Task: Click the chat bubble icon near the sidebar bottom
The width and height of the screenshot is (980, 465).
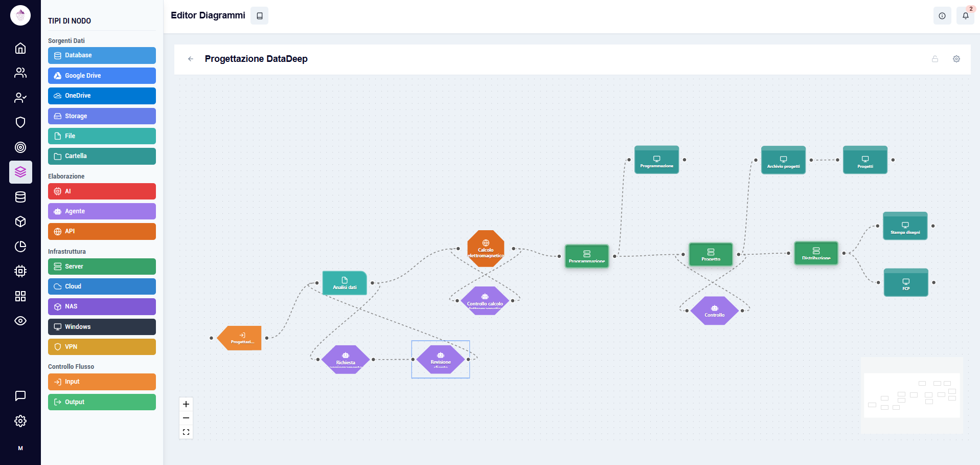Action: coord(20,395)
